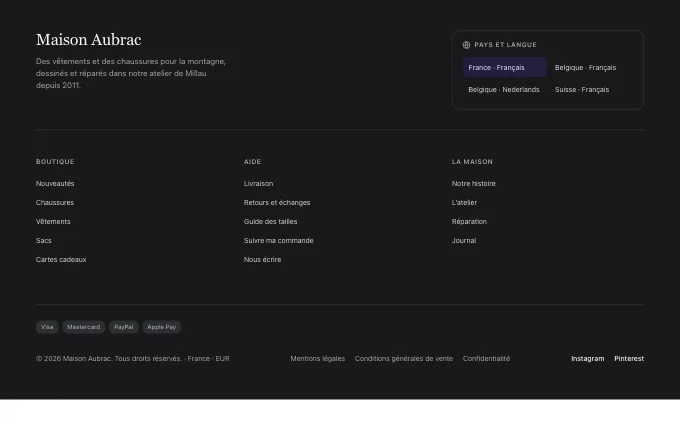The height and width of the screenshot is (425, 680).
Task: Go to Chaussures in Boutique
Action: click(55, 203)
